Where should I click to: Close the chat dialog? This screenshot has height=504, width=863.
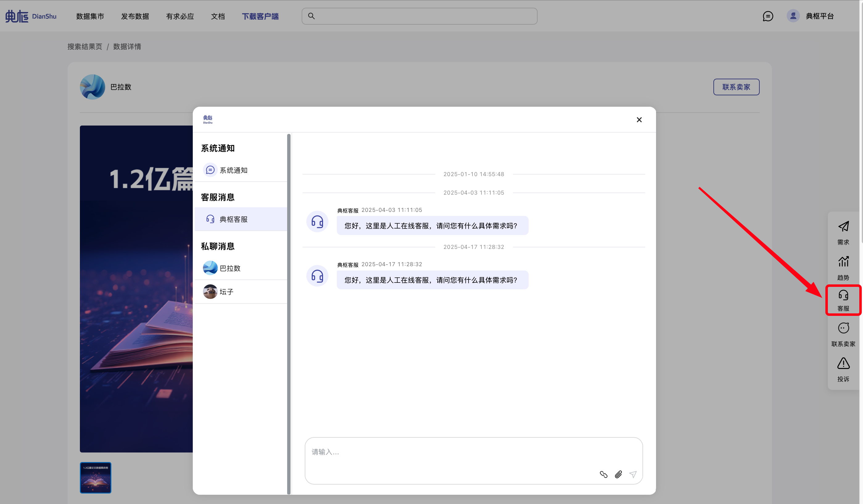(639, 119)
